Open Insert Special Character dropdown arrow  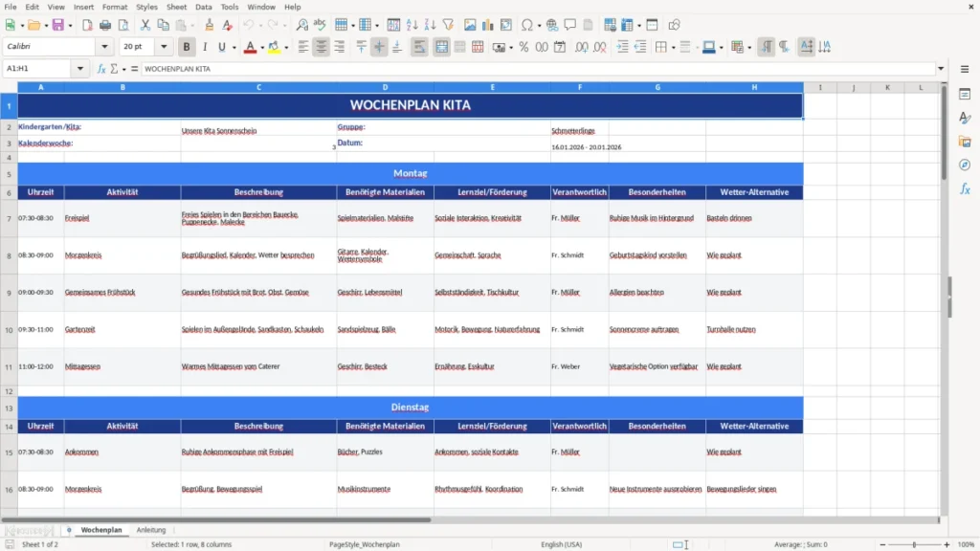pos(539,25)
